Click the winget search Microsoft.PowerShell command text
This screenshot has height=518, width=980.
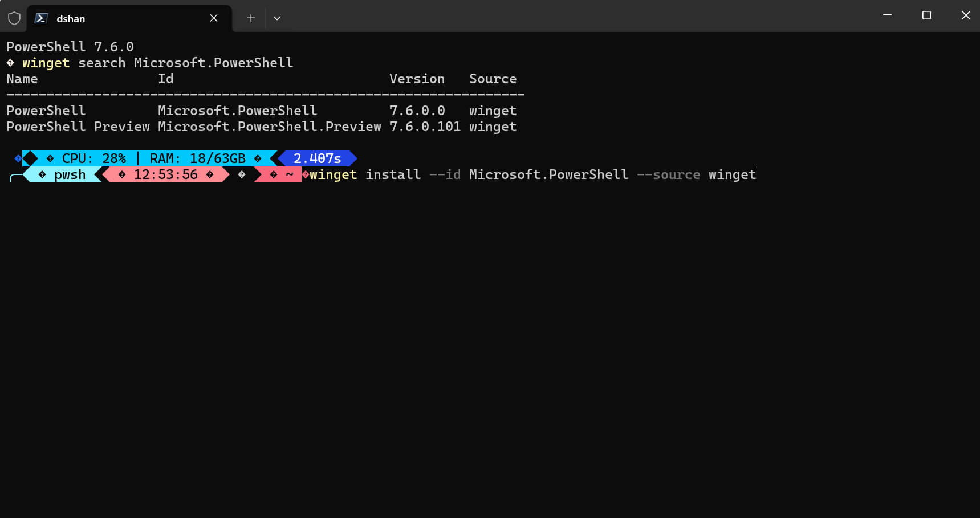click(157, 63)
